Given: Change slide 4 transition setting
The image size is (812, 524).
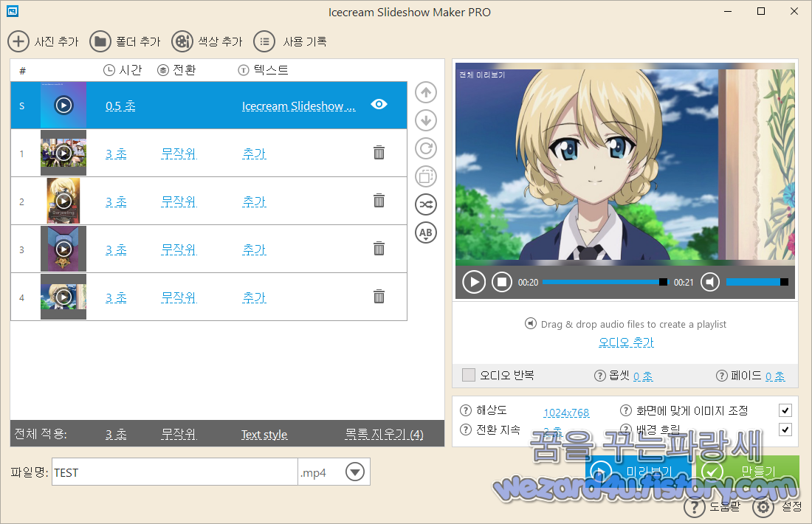Looking at the screenshot, I should (x=179, y=297).
